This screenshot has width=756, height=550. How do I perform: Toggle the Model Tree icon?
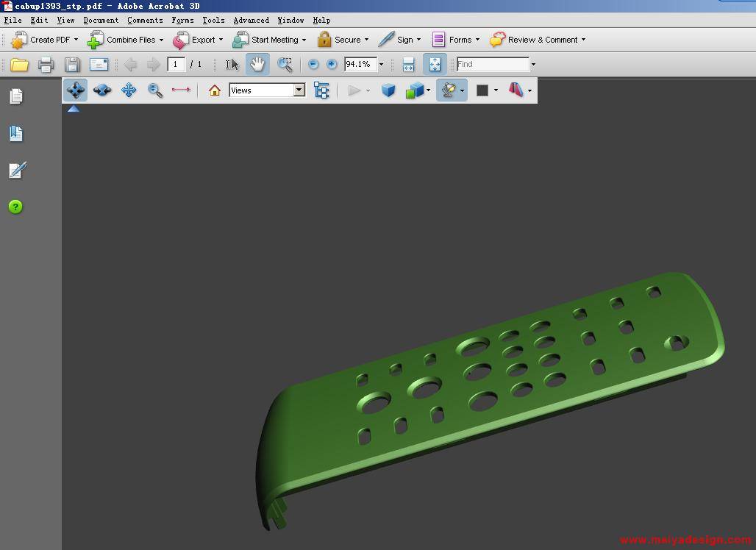point(321,90)
